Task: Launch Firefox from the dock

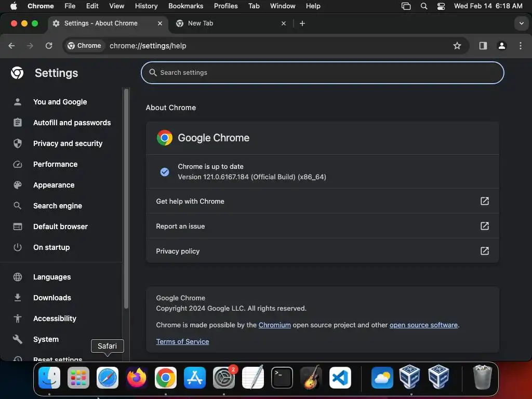Action: pos(137,378)
